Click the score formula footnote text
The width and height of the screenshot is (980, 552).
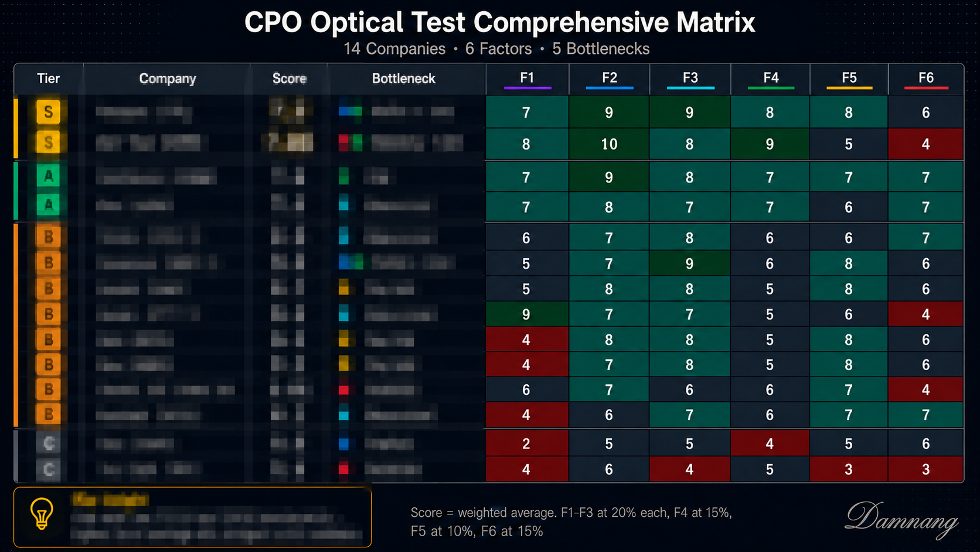coord(571,521)
